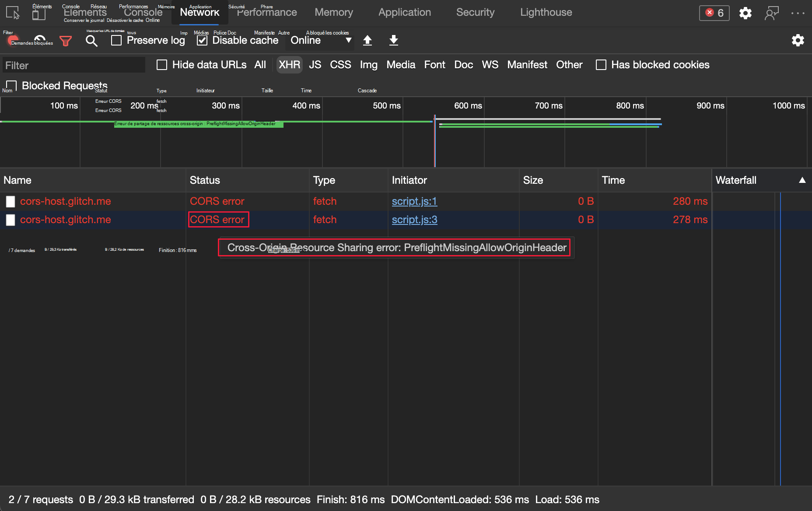Viewport: 812px width, 511px height.
Task: Activate the inspect element picker icon
Action: [x=13, y=13]
